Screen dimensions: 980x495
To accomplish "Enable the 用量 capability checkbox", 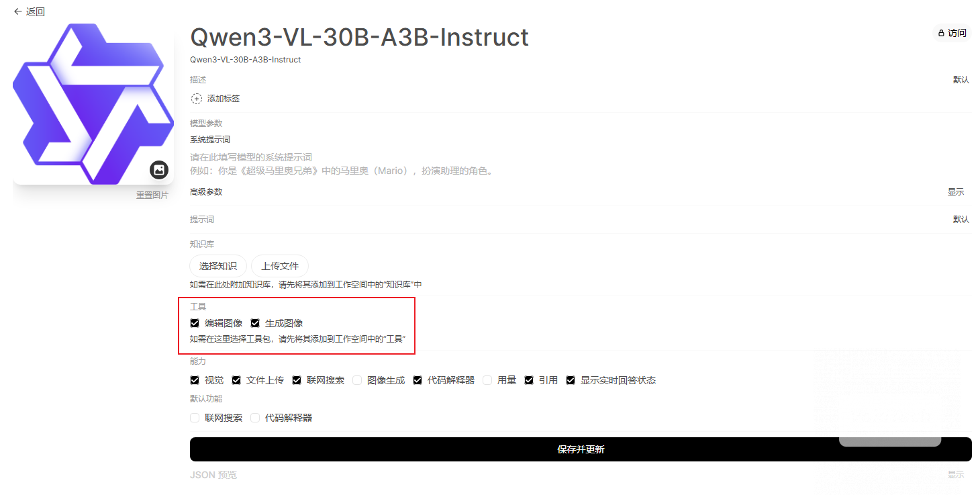I will pos(487,380).
